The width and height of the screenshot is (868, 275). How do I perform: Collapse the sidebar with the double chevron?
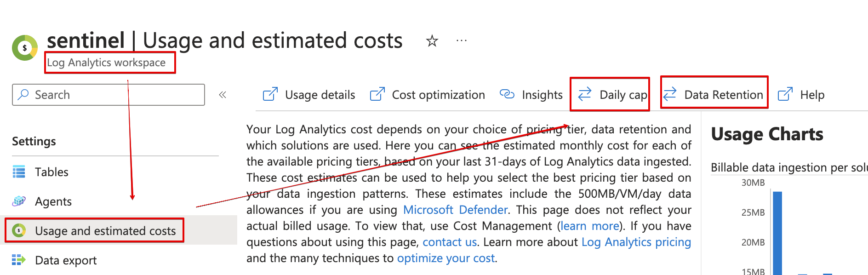click(x=223, y=95)
